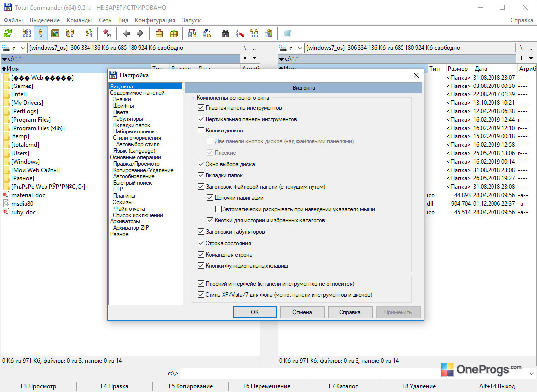Toggle Окно выбора диска checkbox
537x392 pixels.
pyautogui.click(x=201, y=164)
